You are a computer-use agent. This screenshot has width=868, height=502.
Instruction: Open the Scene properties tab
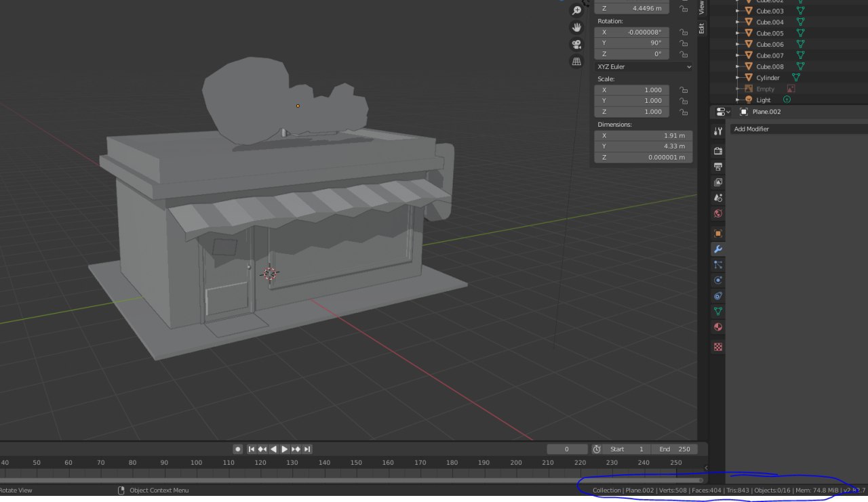click(x=718, y=198)
